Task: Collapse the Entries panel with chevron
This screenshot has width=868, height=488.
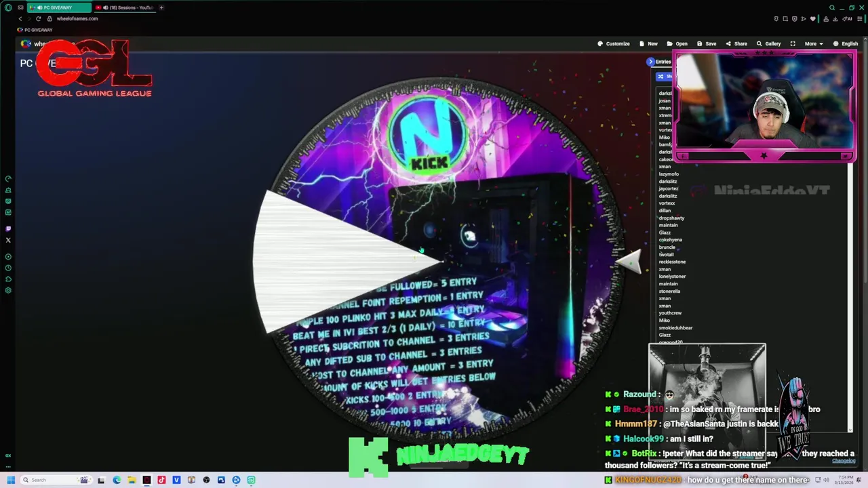Action: point(650,62)
